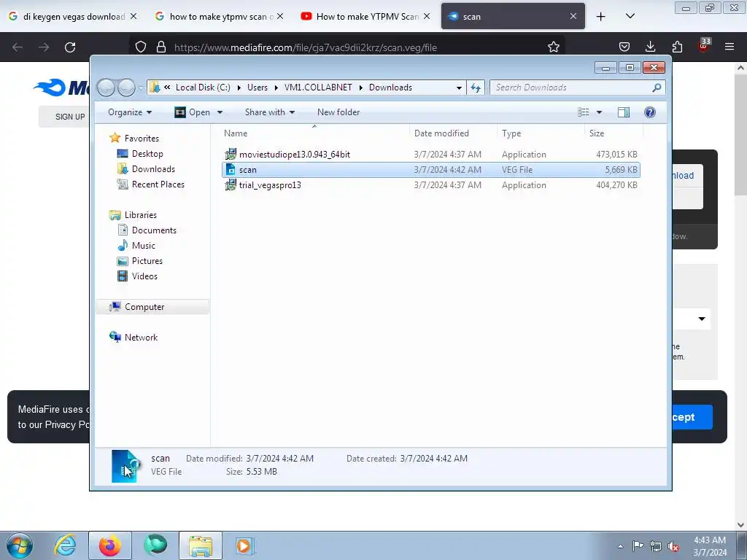Image resolution: width=747 pixels, height=560 pixels.
Task: Click Explorer Forward navigation button
Action: tap(126, 87)
